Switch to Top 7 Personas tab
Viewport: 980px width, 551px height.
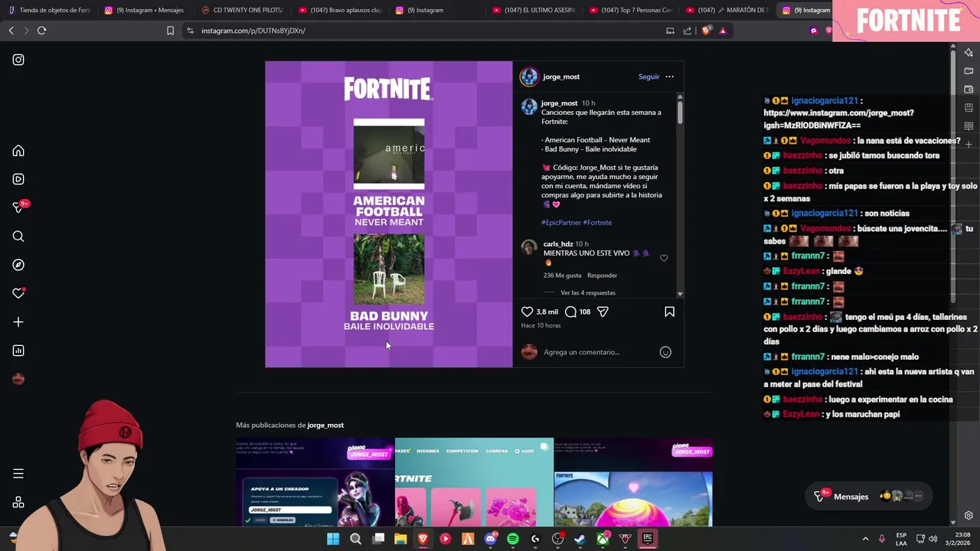[x=629, y=10]
